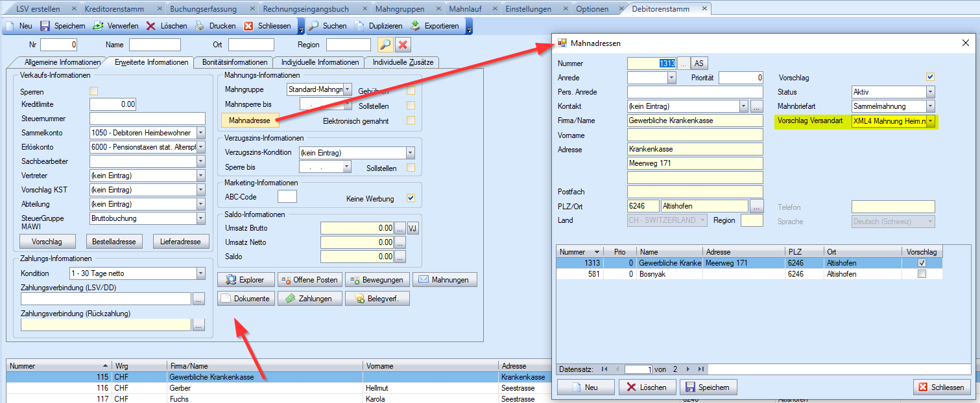Open the Dokumente button

[246, 299]
